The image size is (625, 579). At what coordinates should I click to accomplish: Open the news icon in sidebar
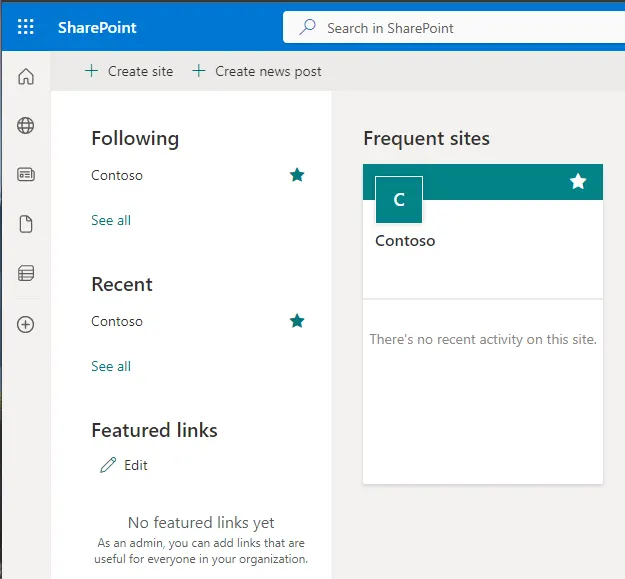(26, 175)
